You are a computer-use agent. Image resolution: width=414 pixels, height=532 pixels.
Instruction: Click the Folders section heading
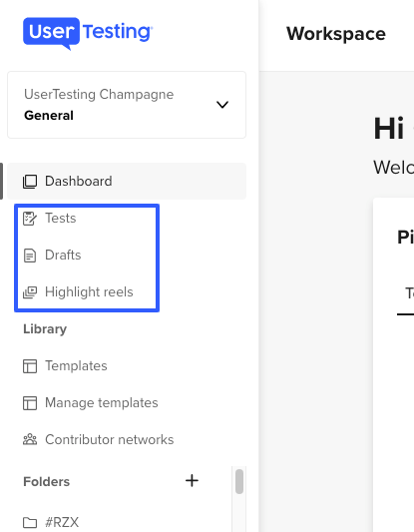47,482
